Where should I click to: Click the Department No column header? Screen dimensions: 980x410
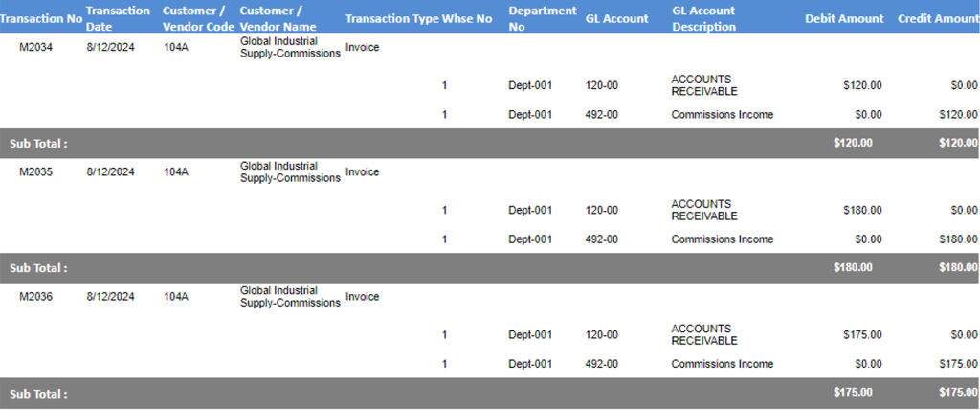pyautogui.click(x=543, y=19)
